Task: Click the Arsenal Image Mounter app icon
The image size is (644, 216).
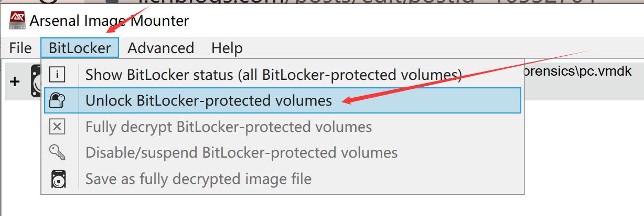Action: point(18,20)
